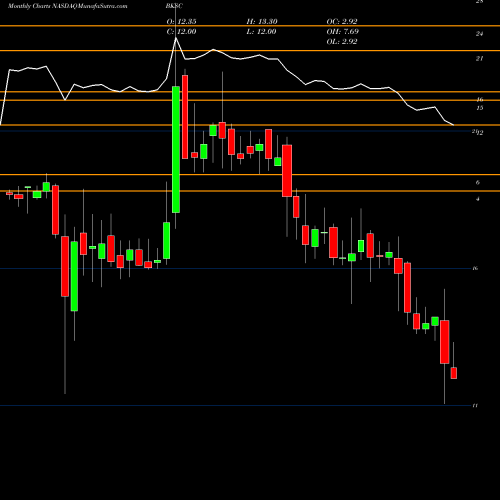Click the peak of the white line
Viewport: 500px width, 500px height.
[x=176, y=38]
